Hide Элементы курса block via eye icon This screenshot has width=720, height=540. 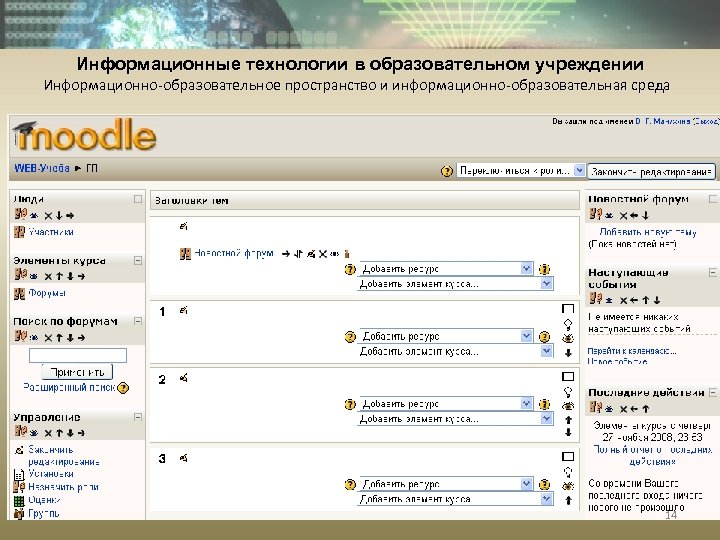pos(34,276)
